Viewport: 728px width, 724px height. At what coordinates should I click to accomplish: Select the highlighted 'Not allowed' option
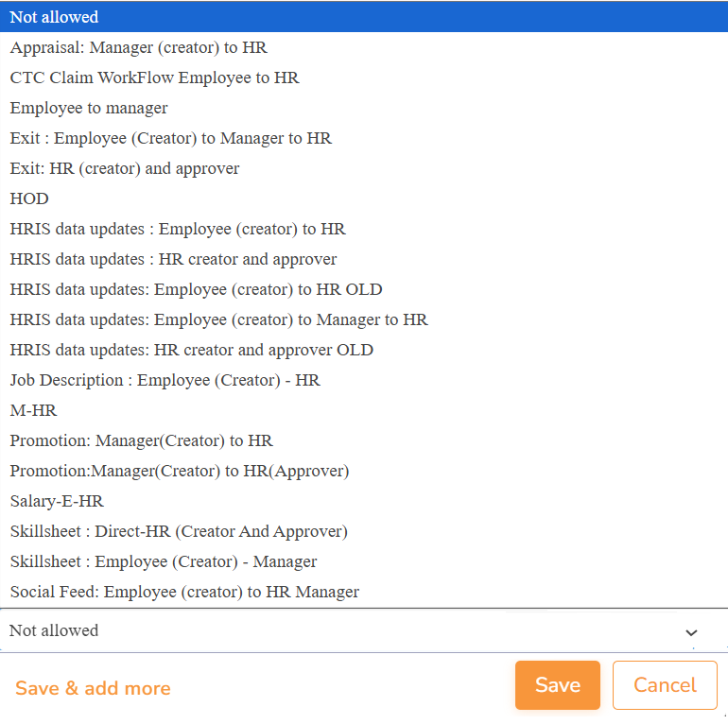tap(54, 17)
